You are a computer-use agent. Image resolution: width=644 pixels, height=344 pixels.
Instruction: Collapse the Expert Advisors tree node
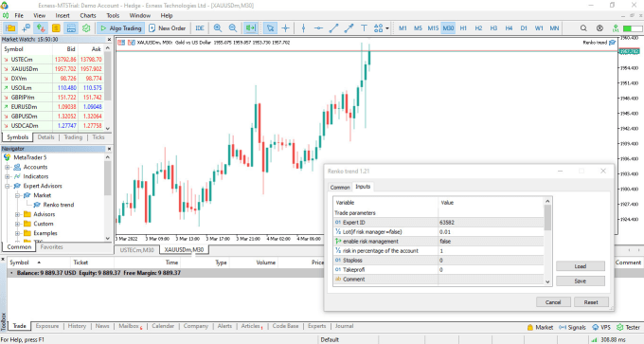pyautogui.click(x=7, y=186)
